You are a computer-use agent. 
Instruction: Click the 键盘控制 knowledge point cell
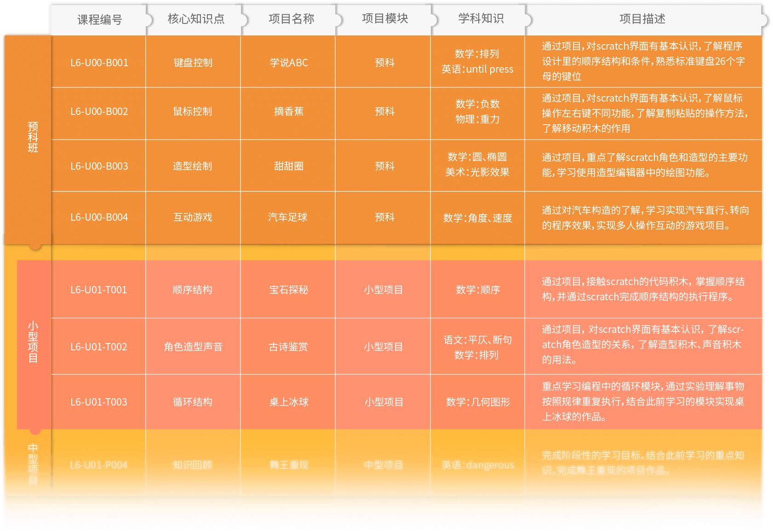pyautogui.click(x=193, y=63)
